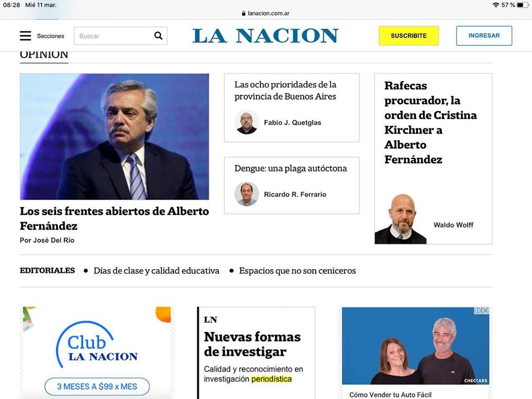Click the search magnifier icon
This screenshot has width=532, height=399.
point(158,36)
